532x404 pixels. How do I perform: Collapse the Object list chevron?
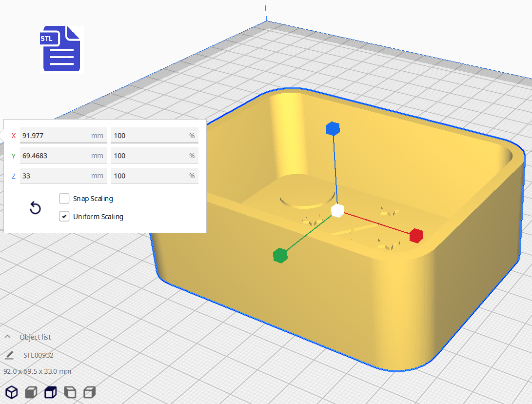coord(7,337)
